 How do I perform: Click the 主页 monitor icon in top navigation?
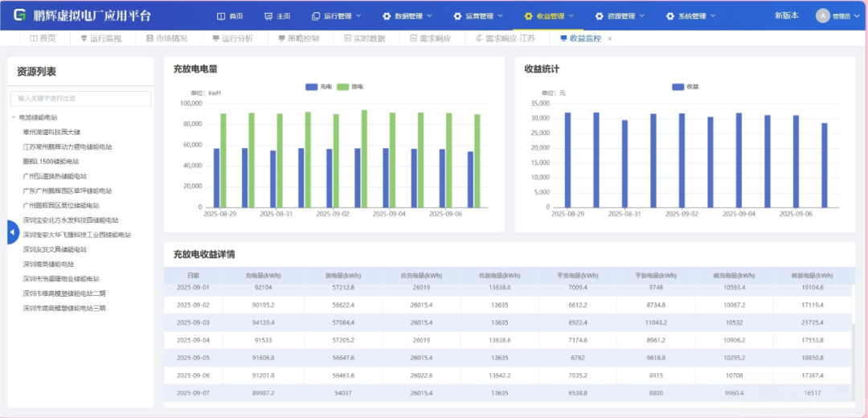[x=269, y=16]
